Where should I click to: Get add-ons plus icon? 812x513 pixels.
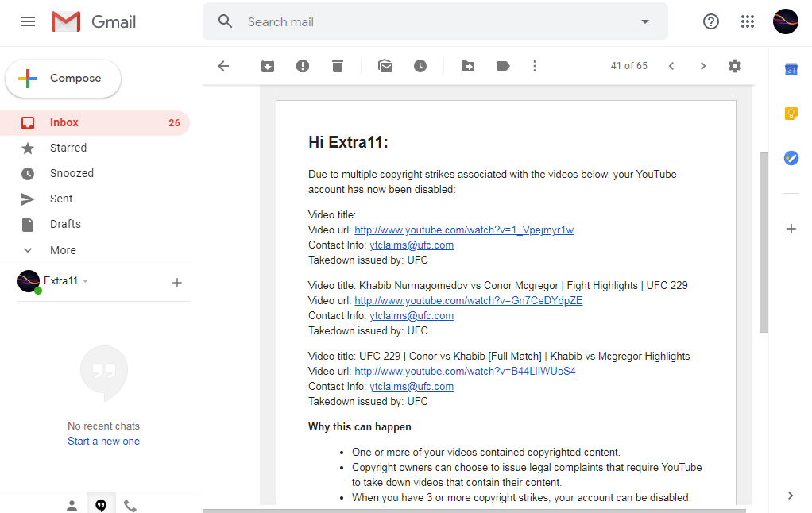click(x=791, y=229)
